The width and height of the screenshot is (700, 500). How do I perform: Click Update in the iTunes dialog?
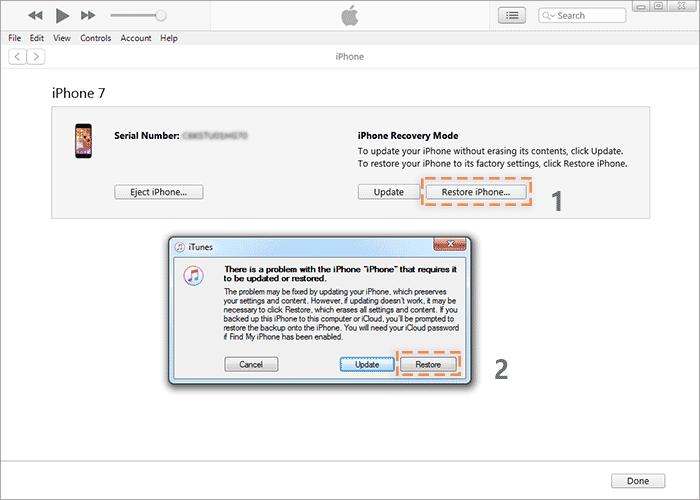tap(367, 364)
